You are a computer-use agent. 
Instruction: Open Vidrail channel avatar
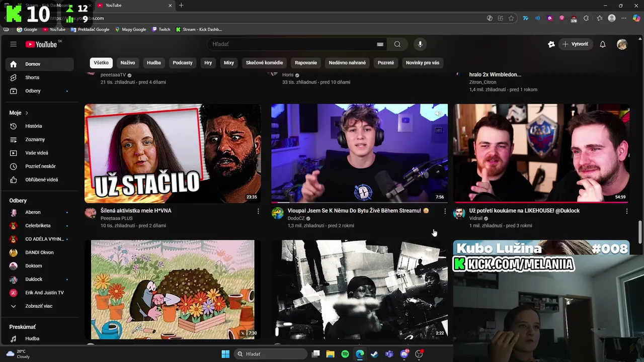(459, 213)
